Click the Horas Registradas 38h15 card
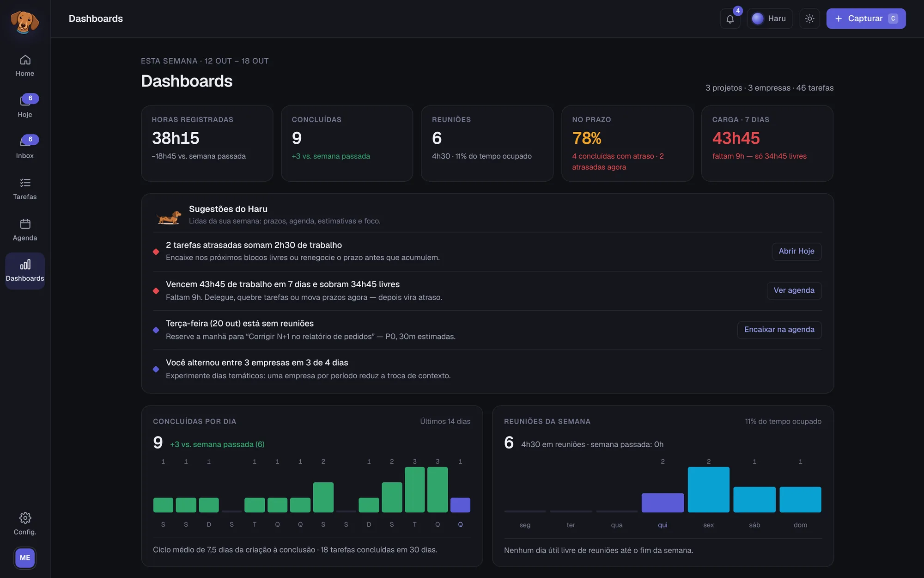The image size is (924, 578). 207,143
